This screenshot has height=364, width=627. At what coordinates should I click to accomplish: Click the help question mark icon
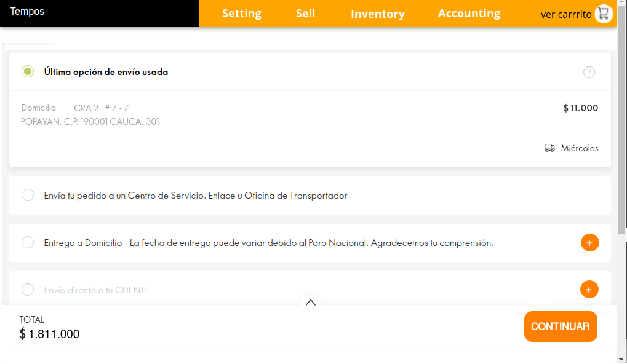pyautogui.click(x=589, y=72)
